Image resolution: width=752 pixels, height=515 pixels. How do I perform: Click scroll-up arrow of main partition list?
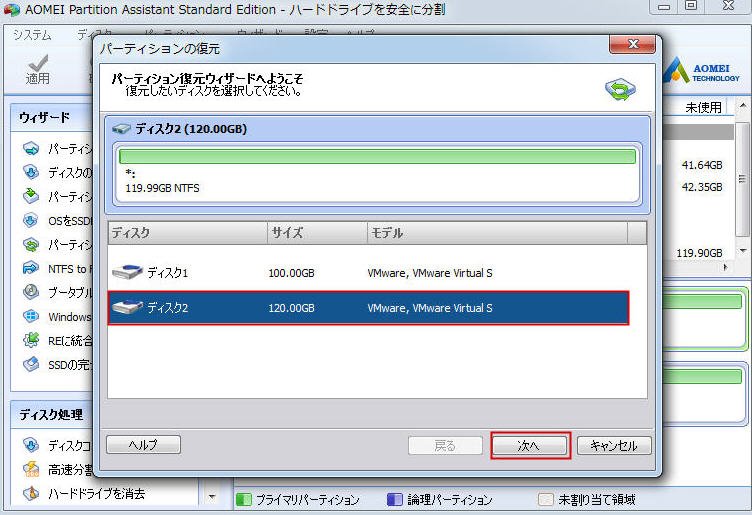pyautogui.click(x=742, y=105)
